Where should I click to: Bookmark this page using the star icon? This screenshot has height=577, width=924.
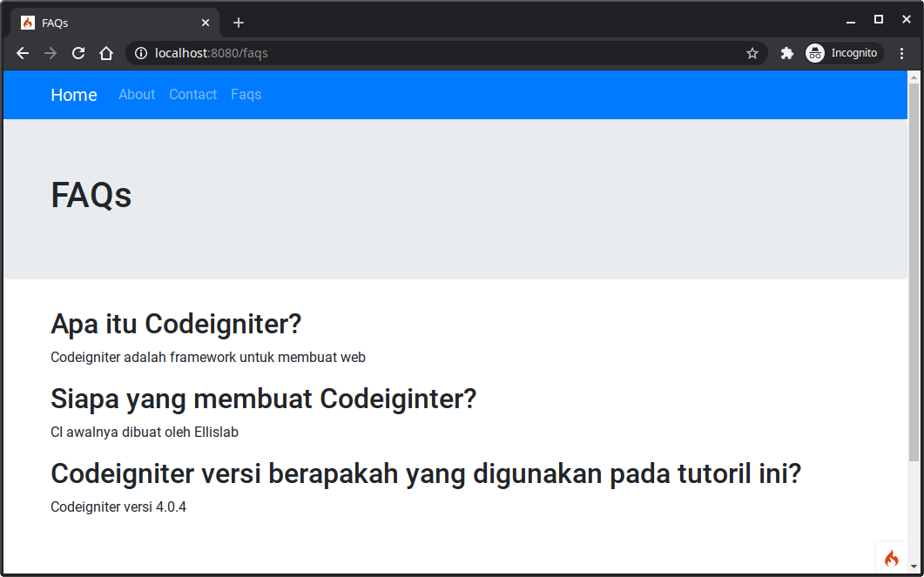click(752, 53)
